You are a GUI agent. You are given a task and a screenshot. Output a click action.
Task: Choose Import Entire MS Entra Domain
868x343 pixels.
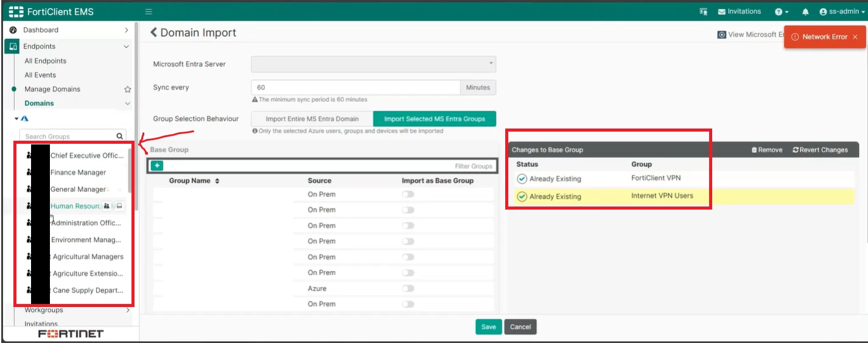pyautogui.click(x=312, y=119)
